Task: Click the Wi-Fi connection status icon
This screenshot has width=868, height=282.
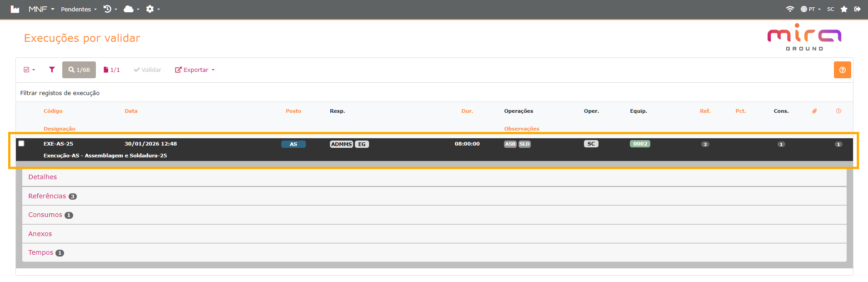Action: [x=790, y=9]
